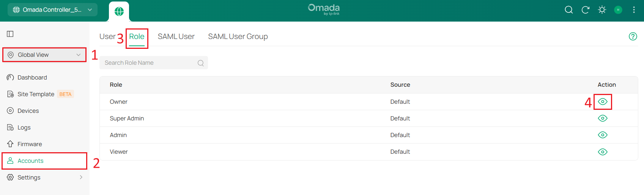The width and height of the screenshot is (644, 195).
Task: Click Default source in Admin row
Action: 400,135
